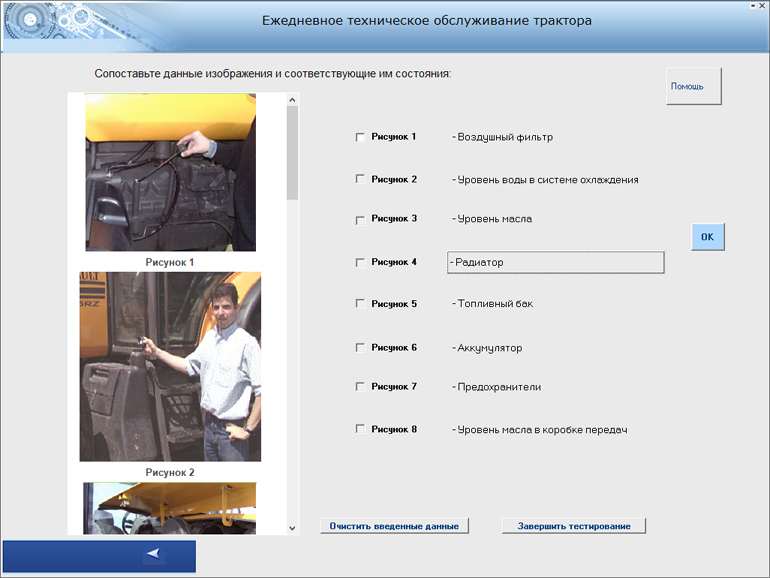
Task: Select the Рисунок 1 engine image
Action: pyautogui.click(x=170, y=172)
